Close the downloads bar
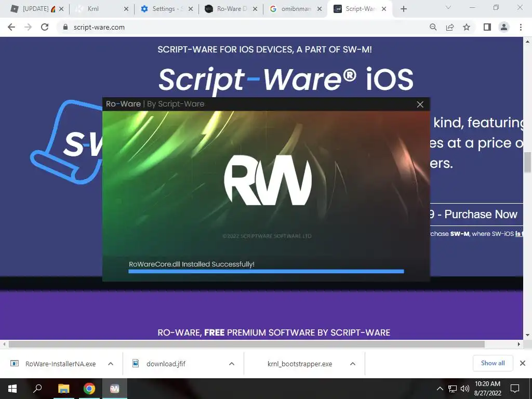Screen dimensions: 532x399 [x=523, y=363]
